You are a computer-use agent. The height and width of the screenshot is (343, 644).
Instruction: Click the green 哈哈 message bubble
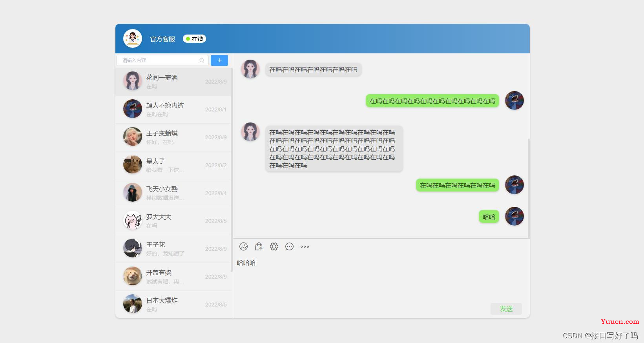click(489, 217)
